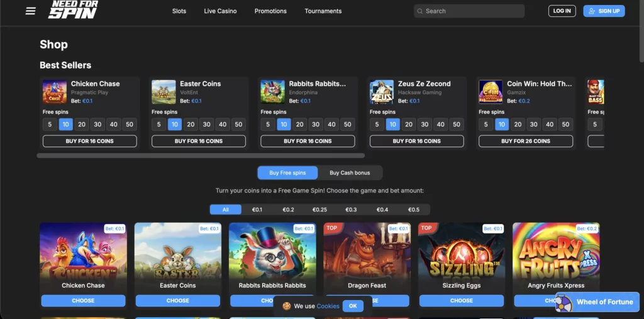This screenshot has width=644, height=319.
Task: Select 5 free spins for Easter Coins
Action: tap(158, 125)
